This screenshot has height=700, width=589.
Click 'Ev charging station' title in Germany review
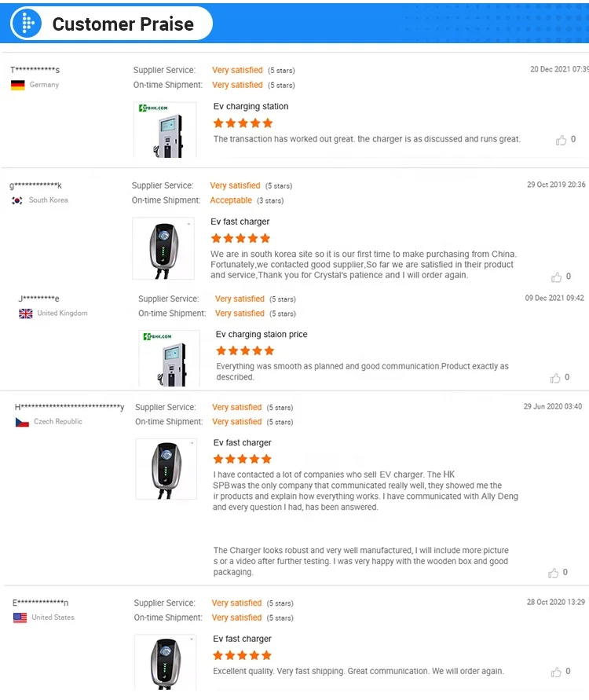tap(251, 106)
